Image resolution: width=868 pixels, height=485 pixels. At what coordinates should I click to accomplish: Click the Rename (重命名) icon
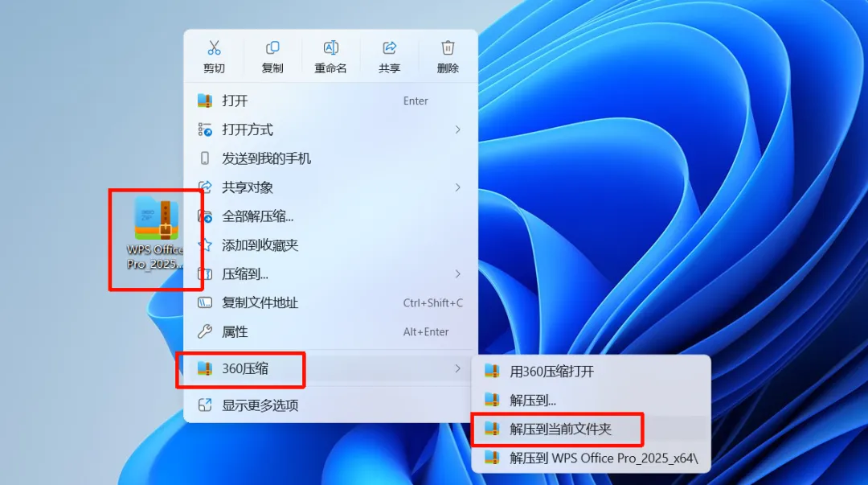[x=330, y=48]
